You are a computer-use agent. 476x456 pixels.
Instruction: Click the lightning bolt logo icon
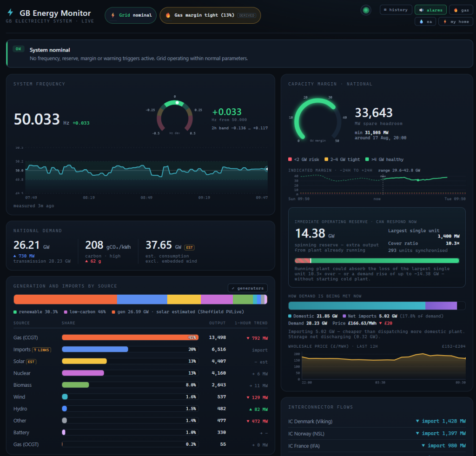10,13
